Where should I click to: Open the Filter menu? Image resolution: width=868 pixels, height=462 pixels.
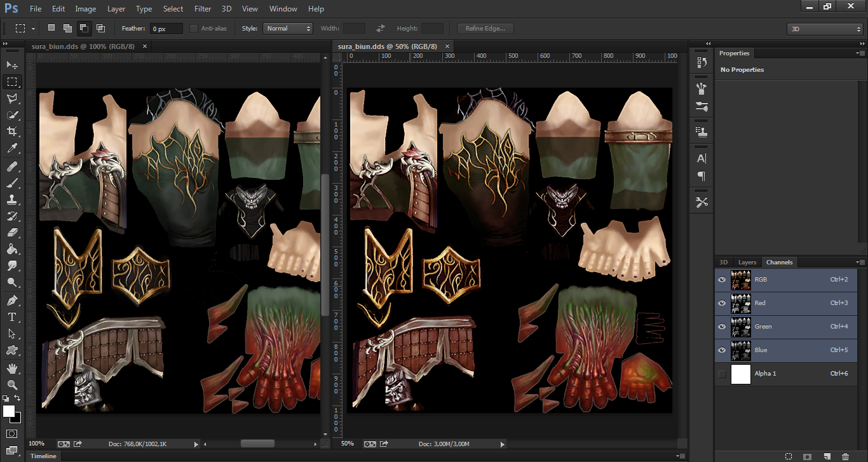coord(203,9)
